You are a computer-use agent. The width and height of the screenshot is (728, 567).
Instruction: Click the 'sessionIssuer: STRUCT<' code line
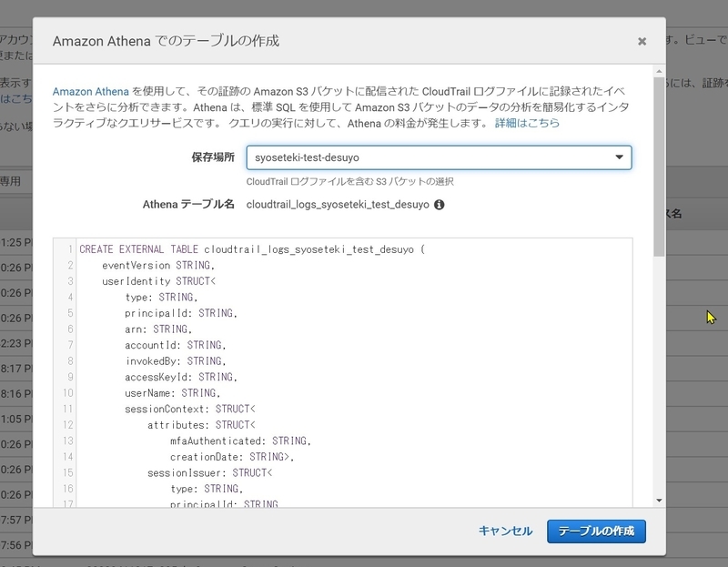coord(210,472)
